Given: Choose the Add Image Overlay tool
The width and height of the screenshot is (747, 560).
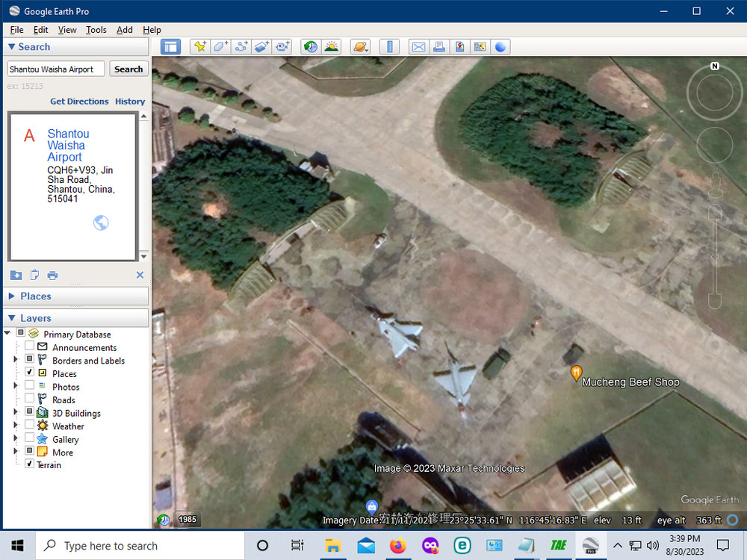Looking at the screenshot, I should pyautogui.click(x=261, y=46).
